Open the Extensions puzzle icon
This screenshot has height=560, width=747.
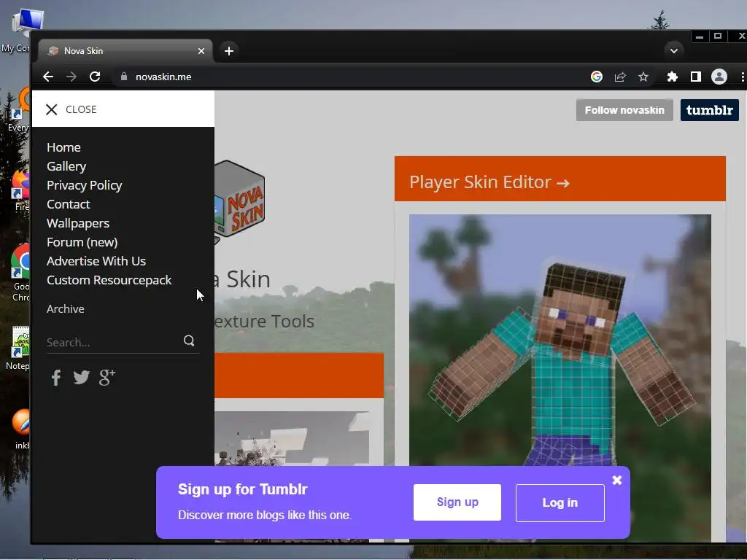coord(672,77)
